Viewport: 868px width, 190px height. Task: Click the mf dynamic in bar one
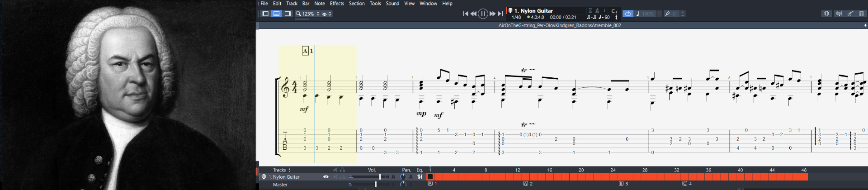[x=304, y=109]
